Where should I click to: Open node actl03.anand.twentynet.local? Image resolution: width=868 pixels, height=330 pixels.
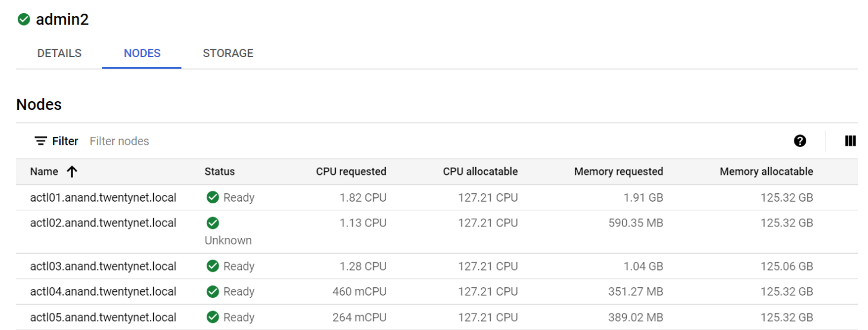pyautogui.click(x=103, y=266)
